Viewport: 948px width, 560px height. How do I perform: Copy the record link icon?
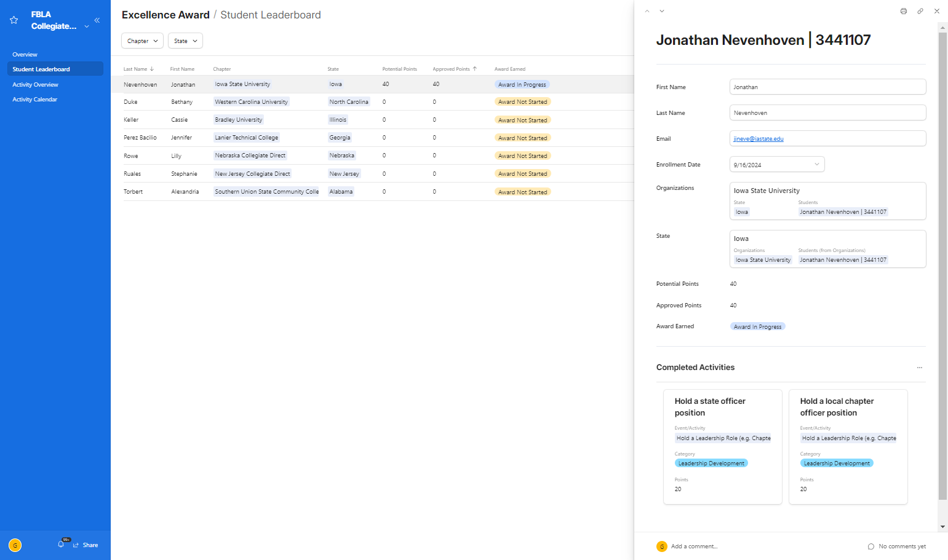(920, 11)
